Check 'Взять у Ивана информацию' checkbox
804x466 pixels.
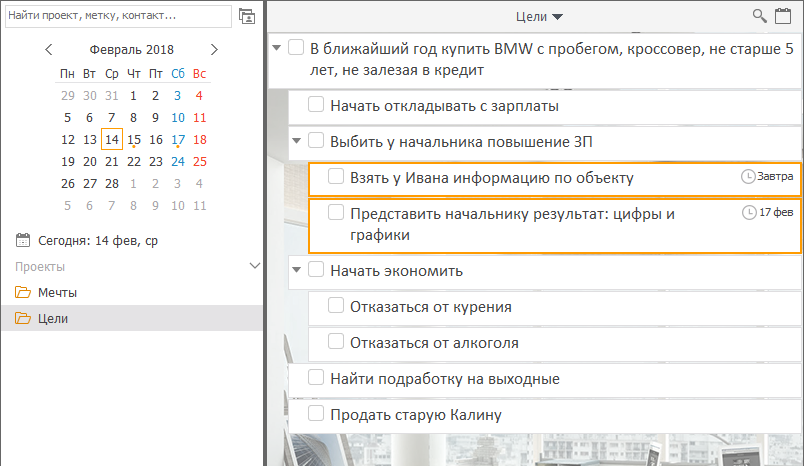tap(336, 176)
